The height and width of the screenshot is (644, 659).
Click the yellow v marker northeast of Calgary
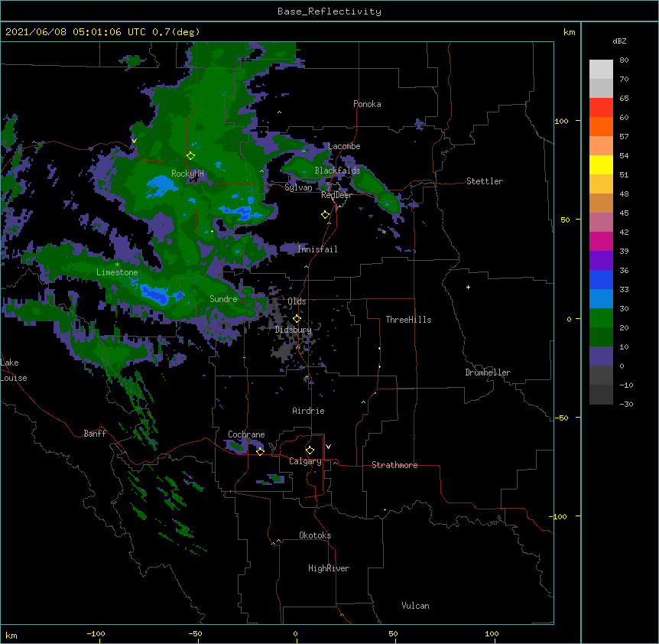point(328,447)
